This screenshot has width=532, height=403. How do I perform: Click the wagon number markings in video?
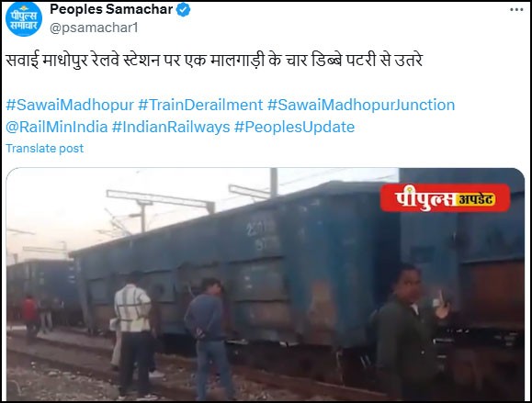pos(262,236)
